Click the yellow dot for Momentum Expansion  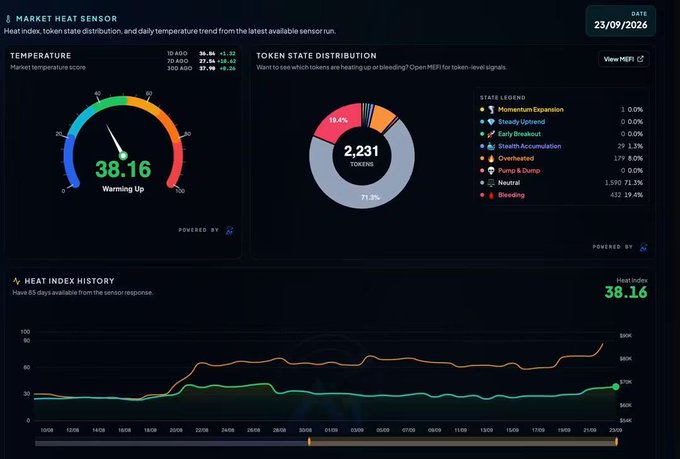482,110
